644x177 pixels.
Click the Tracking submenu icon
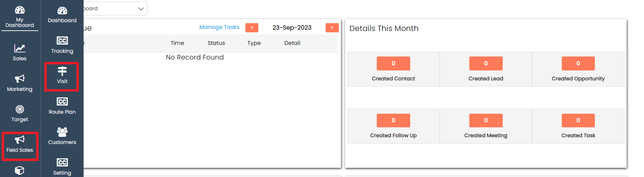(x=62, y=41)
